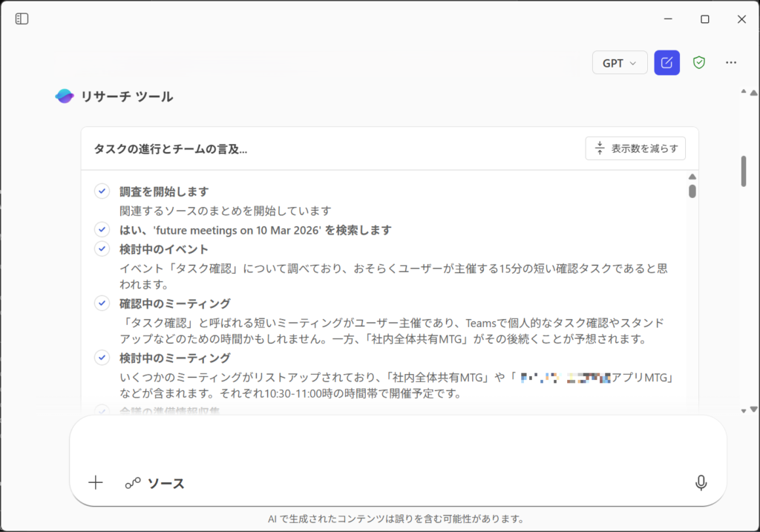
Task: Click the green shield protection icon
Action: 698,63
